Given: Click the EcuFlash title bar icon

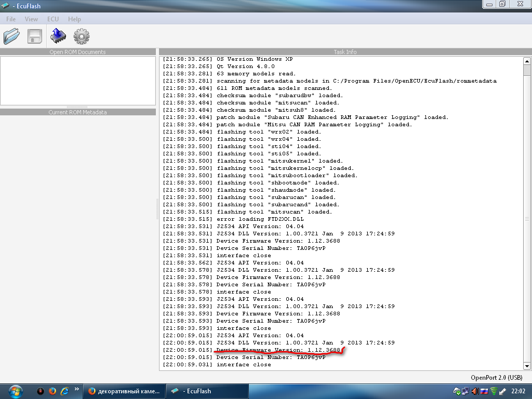Looking at the screenshot, I should click(5, 6).
